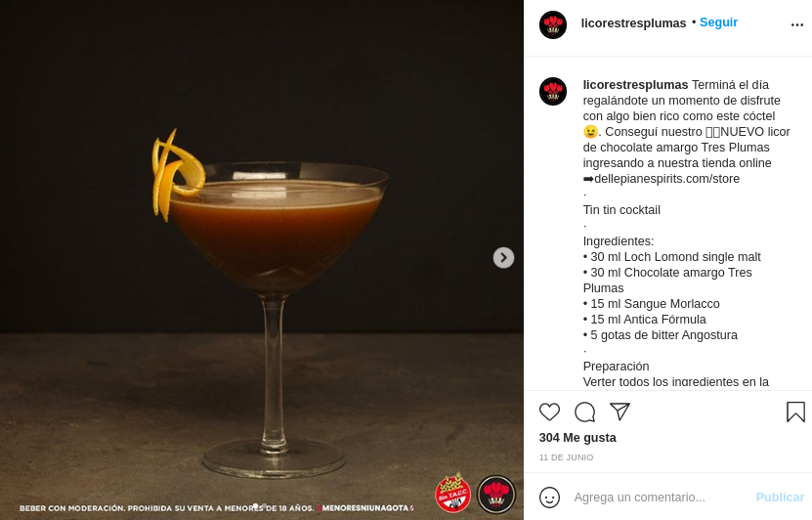812x520 pixels.
Task: Click the cocktail glass photo
Action: (262, 260)
